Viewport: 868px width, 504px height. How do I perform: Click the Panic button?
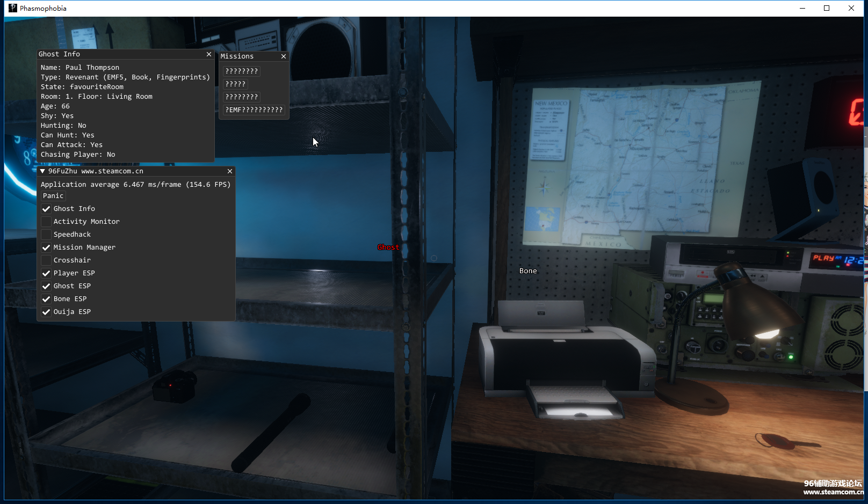click(x=53, y=196)
